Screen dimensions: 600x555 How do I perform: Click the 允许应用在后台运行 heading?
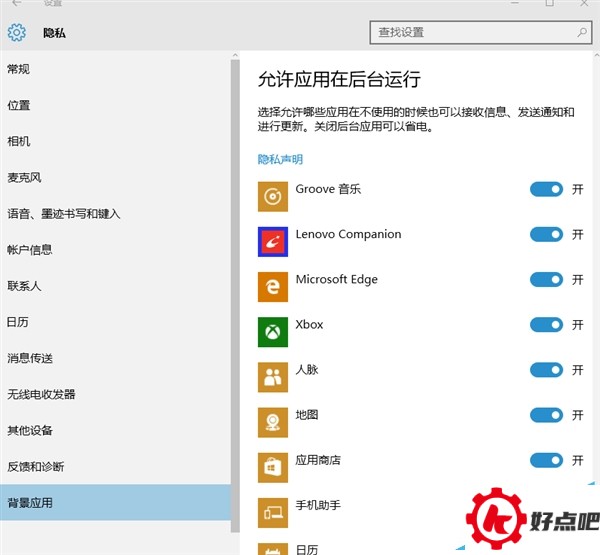tap(339, 79)
